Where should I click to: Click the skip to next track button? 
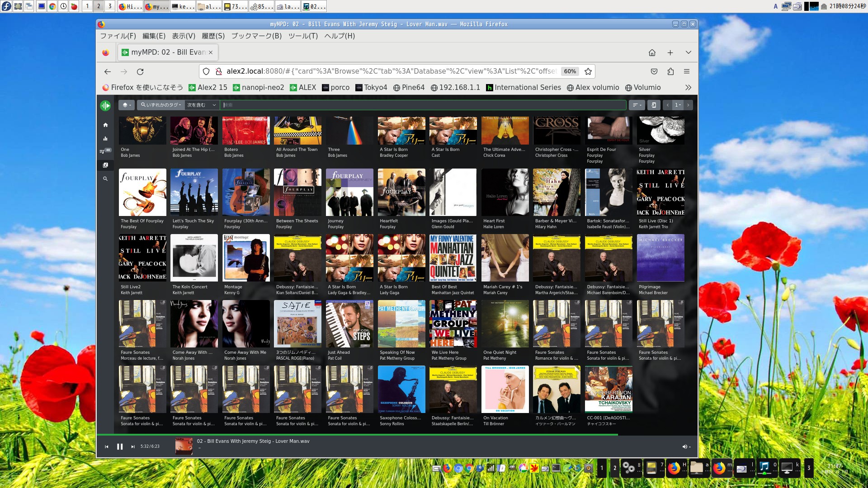pos(133,446)
